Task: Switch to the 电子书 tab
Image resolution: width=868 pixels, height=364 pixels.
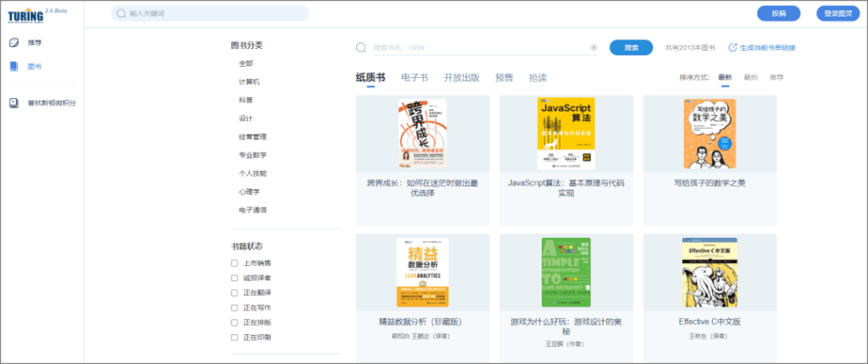Action: pyautogui.click(x=415, y=77)
